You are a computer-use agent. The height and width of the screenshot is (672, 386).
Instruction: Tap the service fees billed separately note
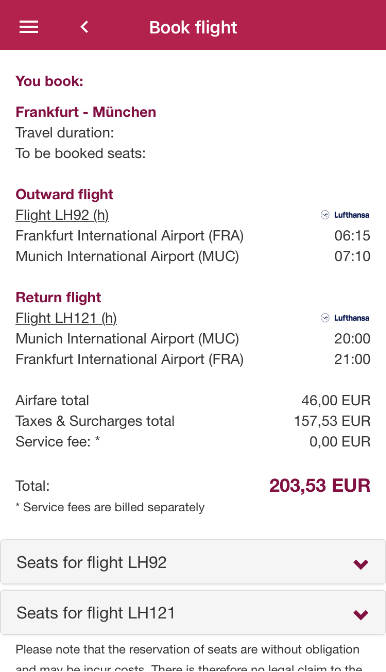pyautogui.click(x=110, y=507)
